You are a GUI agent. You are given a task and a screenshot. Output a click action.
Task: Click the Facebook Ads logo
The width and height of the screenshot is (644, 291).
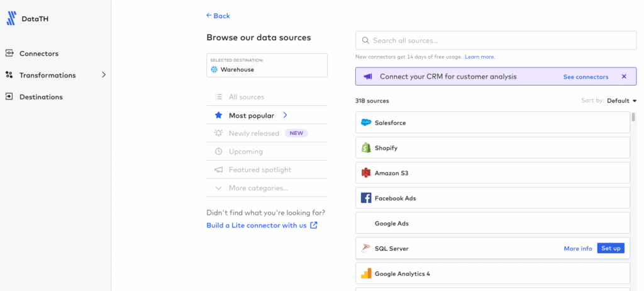tap(366, 198)
